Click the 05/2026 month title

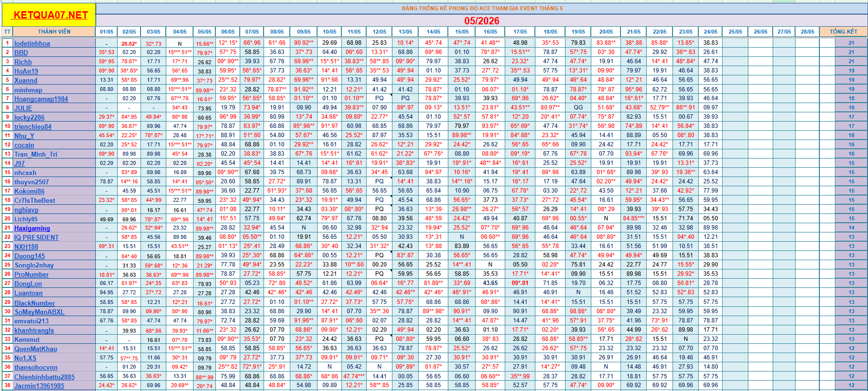point(481,20)
